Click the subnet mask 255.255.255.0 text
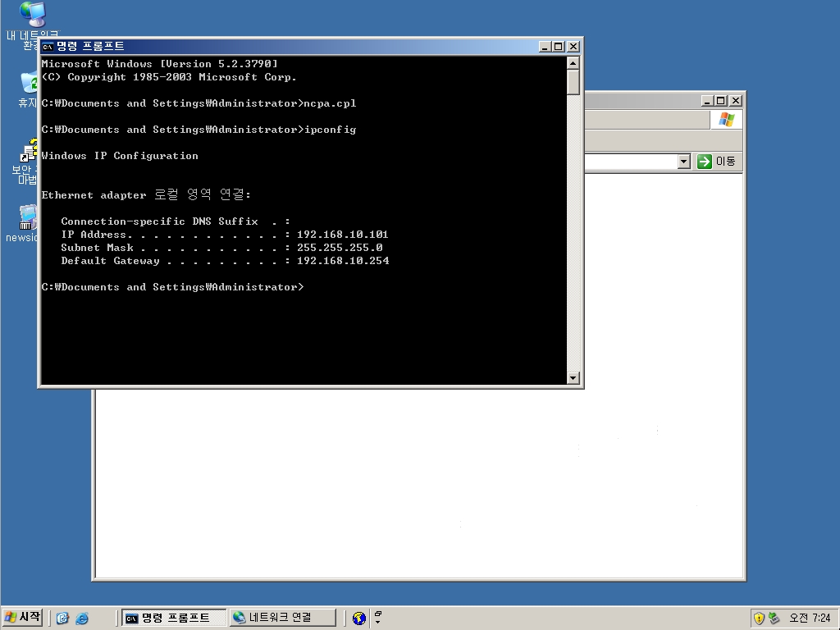 (340, 248)
